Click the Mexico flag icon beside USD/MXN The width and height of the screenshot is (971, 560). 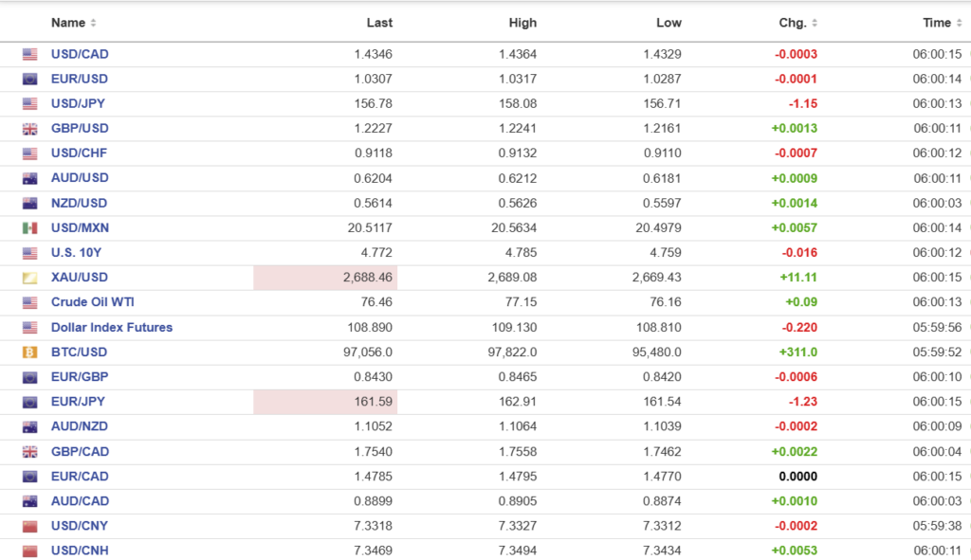(30, 227)
